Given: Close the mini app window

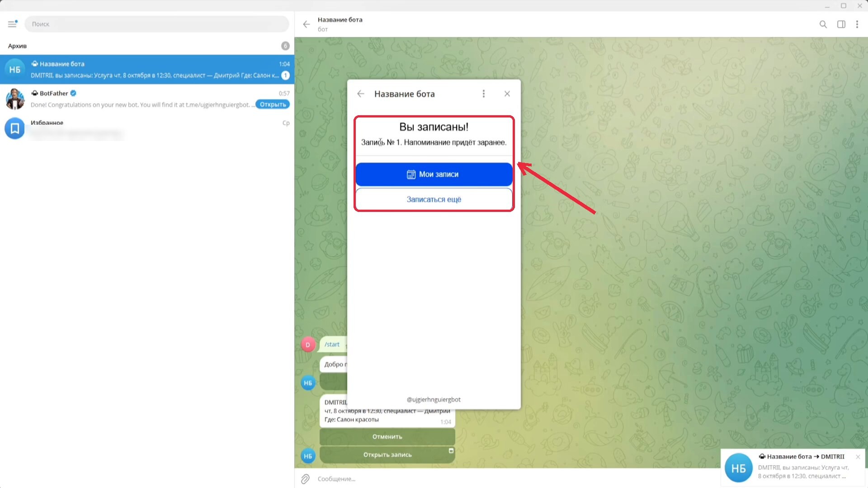Looking at the screenshot, I should 507,94.
